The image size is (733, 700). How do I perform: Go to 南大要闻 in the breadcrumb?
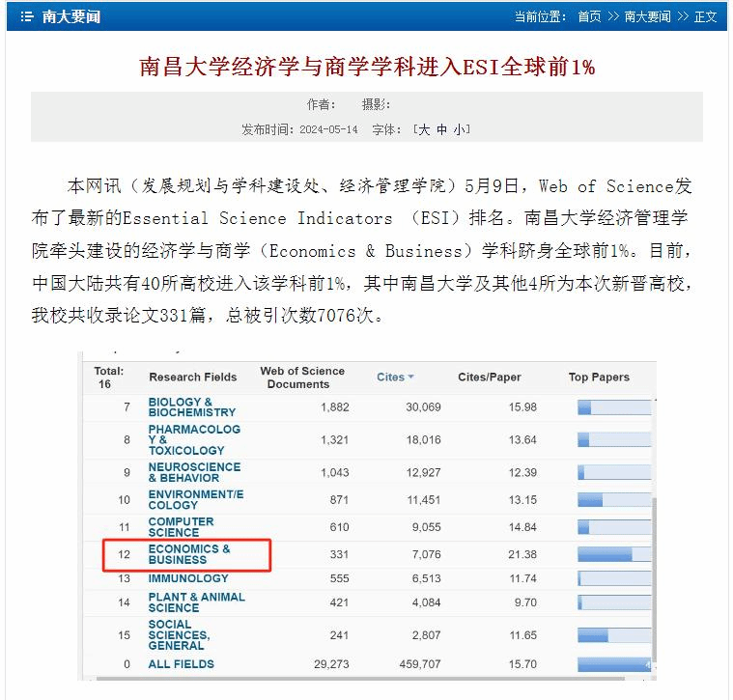[647, 17]
